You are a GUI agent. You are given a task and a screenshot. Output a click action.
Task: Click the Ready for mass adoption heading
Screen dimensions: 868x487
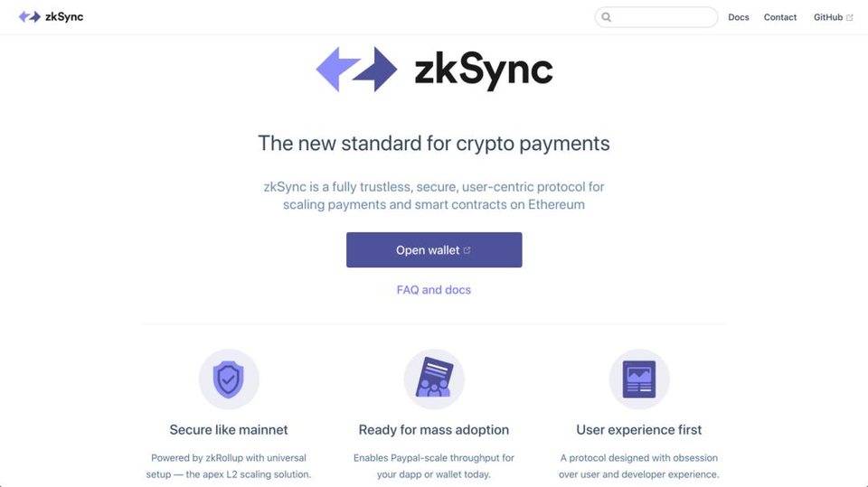coord(434,429)
